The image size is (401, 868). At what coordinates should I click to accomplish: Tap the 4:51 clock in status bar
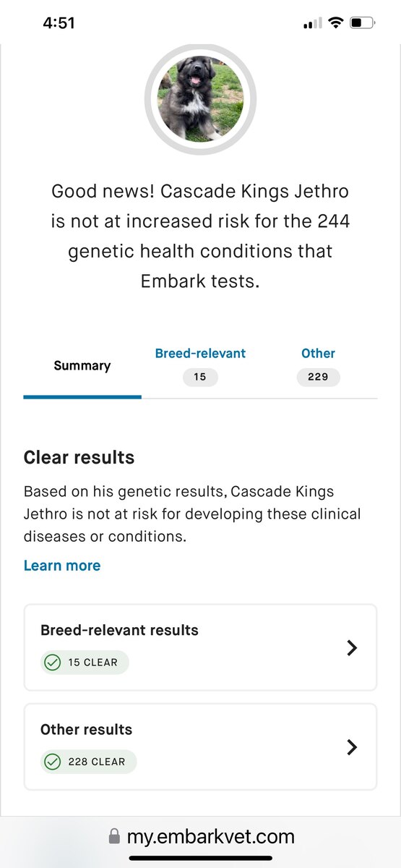click(59, 23)
